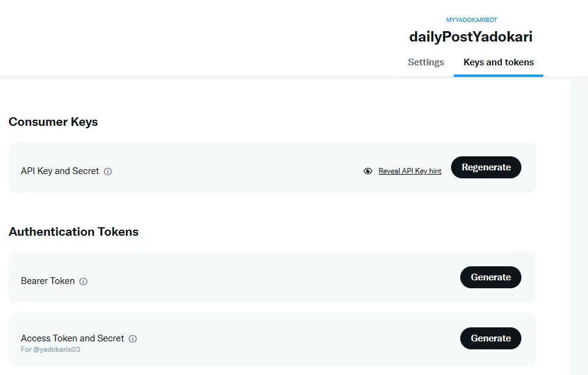Image resolution: width=588 pixels, height=375 pixels.
Task: Regenerate the API Key and Secret
Action: 486,167
